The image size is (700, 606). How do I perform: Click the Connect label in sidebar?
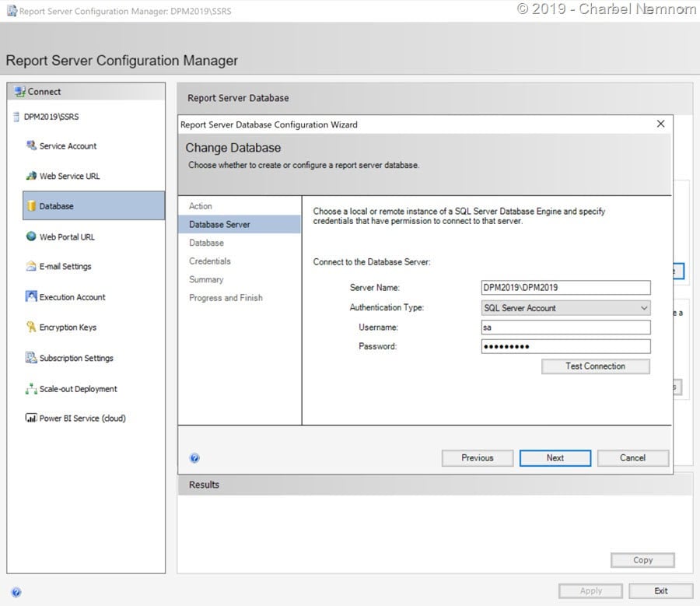coord(44,92)
